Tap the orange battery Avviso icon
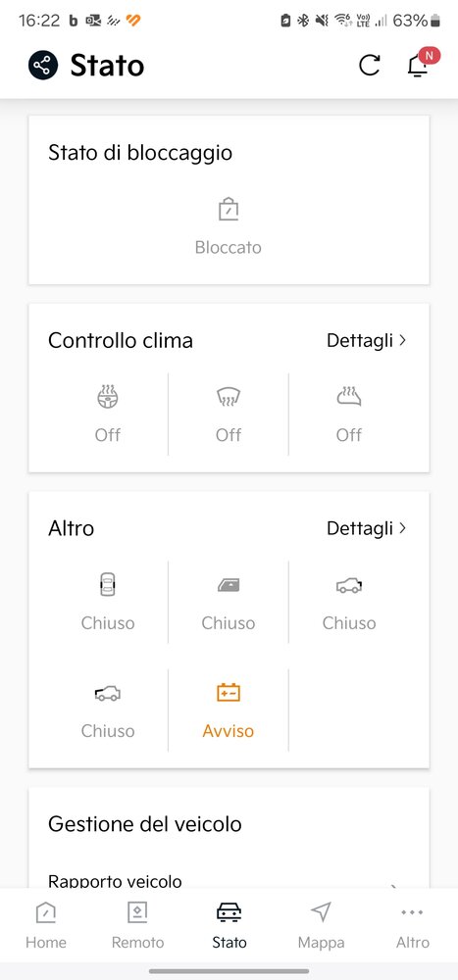The height and width of the screenshot is (980, 458). point(229,692)
